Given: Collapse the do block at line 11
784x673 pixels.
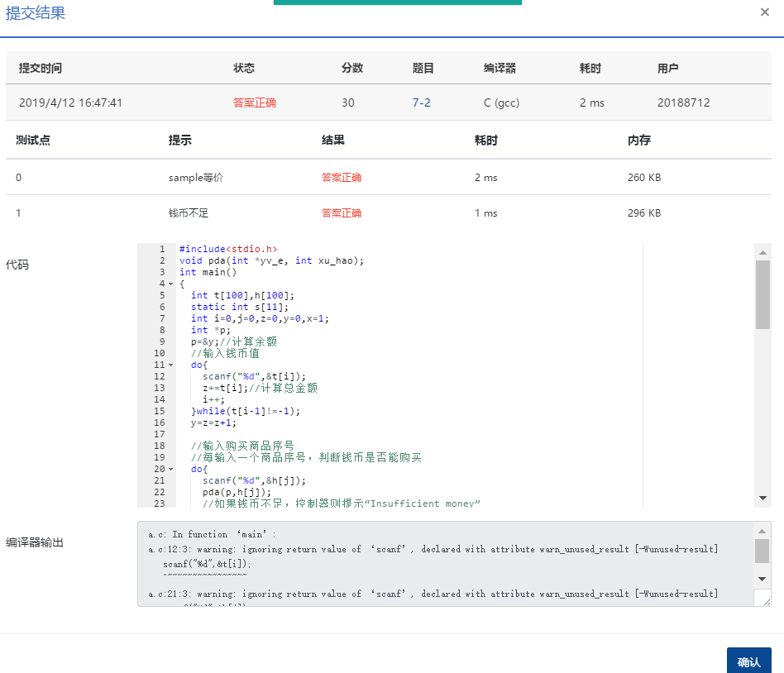Looking at the screenshot, I should click(x=171, y=365).
